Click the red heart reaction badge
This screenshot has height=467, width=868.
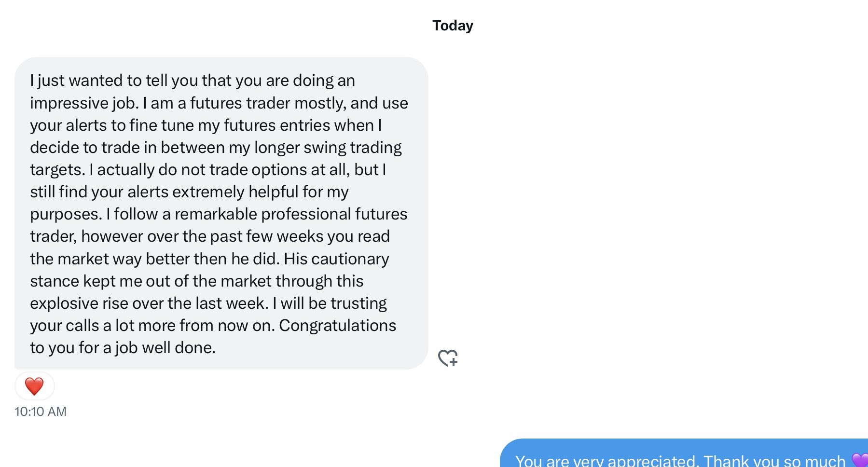pyautogui.click(x=34, y=386)
